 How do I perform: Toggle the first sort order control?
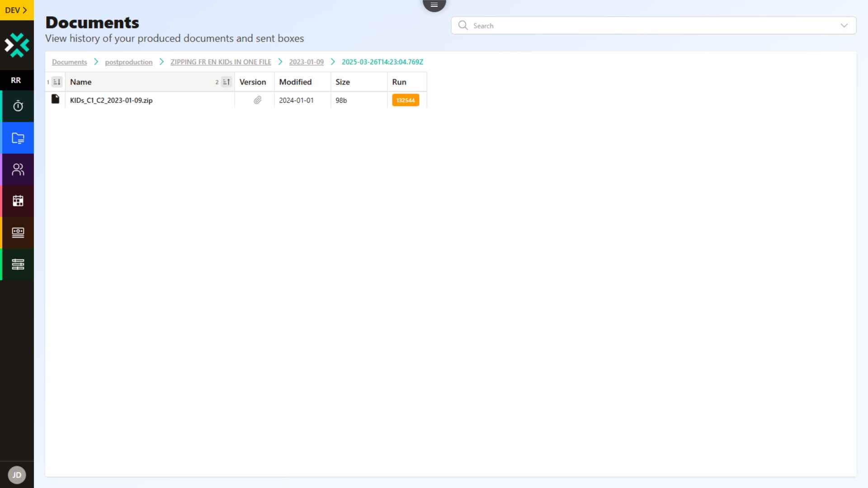click(x=56, y=82)
